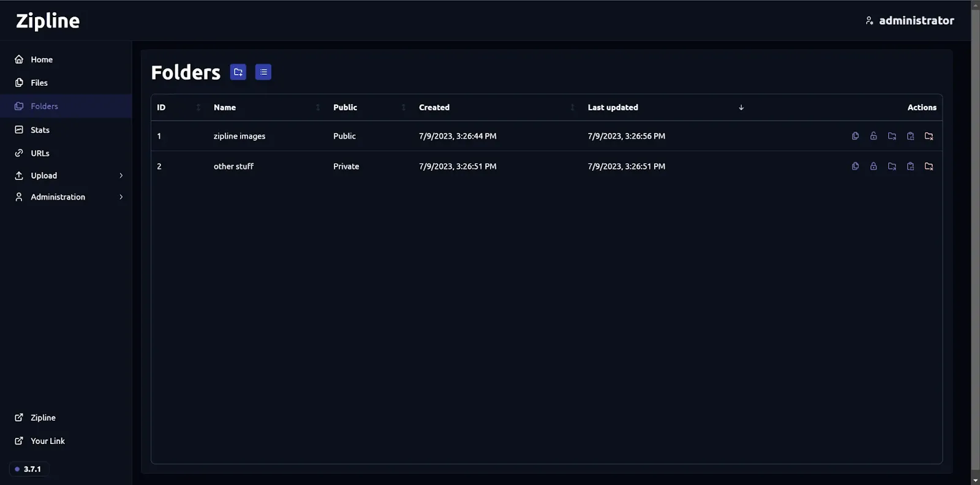The image size is (980, 485).
Task: Click the locked padlock for other stuff
Action: (x=873, y=166)
